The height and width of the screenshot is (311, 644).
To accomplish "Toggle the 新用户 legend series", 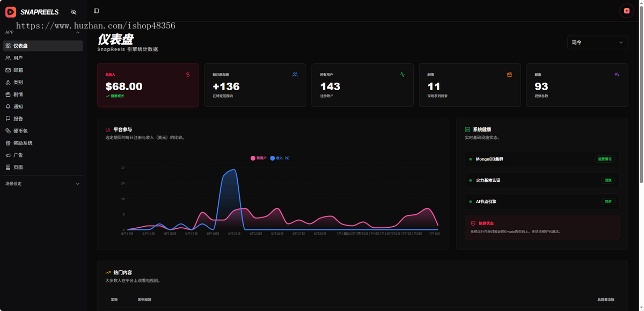I will [259, 158].
